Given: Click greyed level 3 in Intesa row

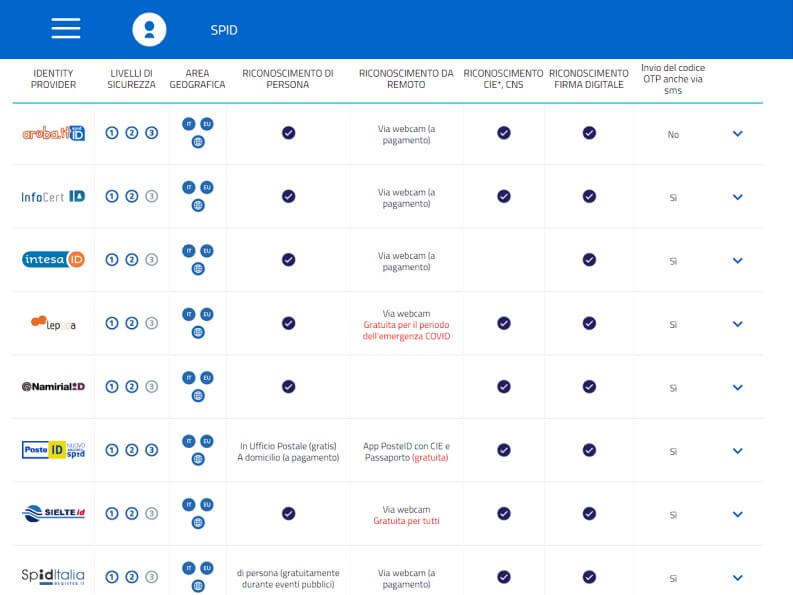Looking at the screenshot, I should (x=151, y=260).
